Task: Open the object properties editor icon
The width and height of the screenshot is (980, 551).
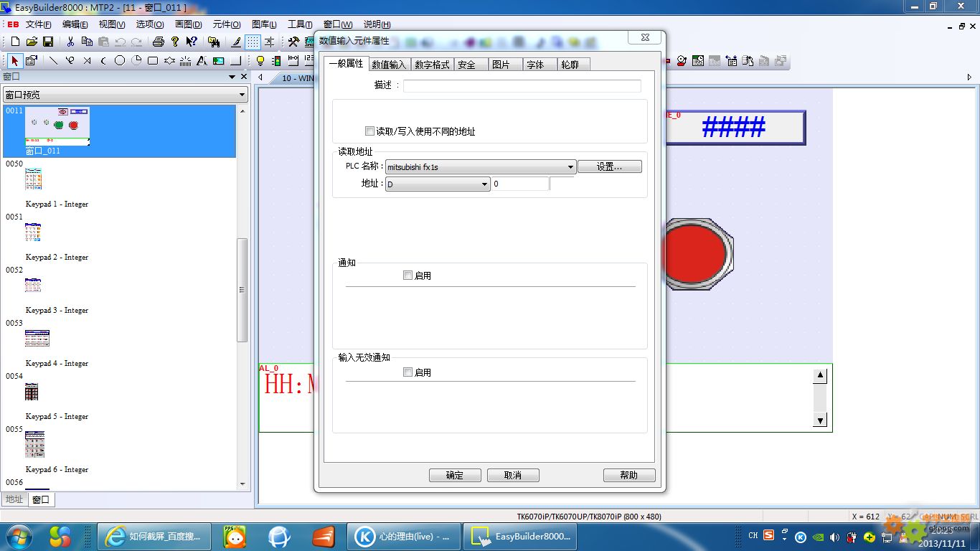Action: tap(32, 61)
